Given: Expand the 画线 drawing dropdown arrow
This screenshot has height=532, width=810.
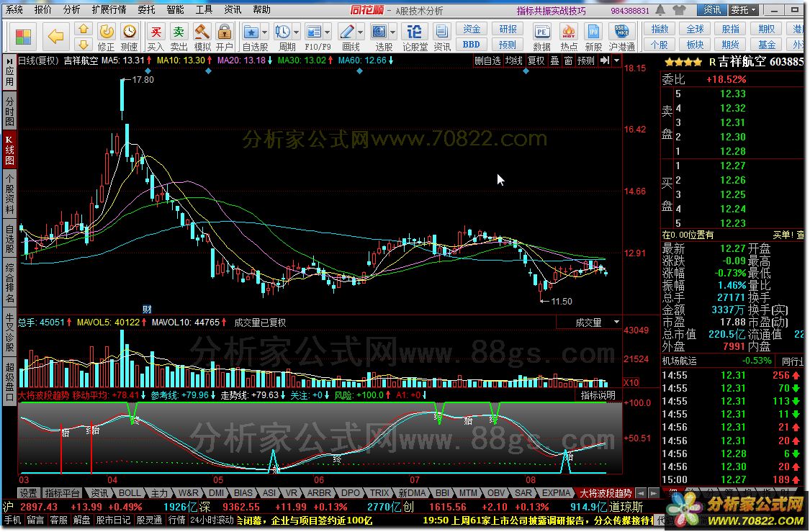Looking at the screenshot, I should [x=360, y=32].
